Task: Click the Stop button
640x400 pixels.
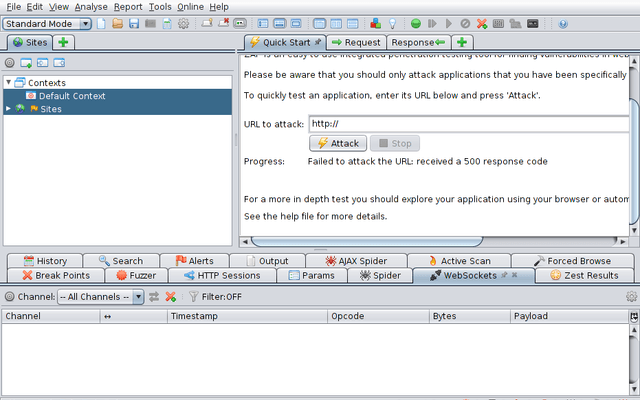Action: [395, 143]
